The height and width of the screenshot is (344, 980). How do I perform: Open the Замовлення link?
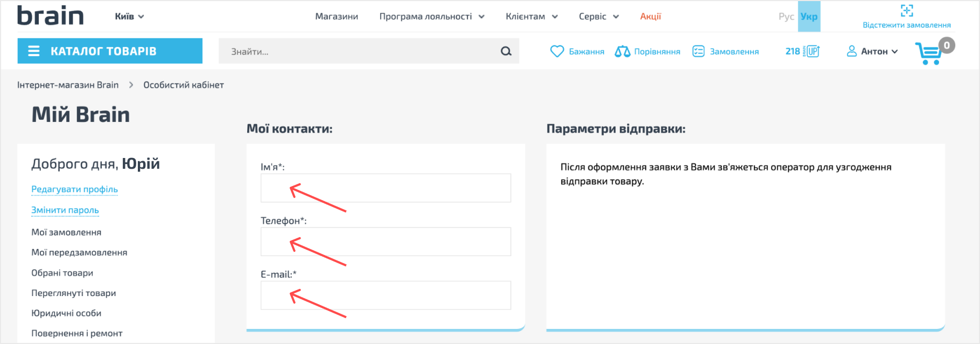734,52
